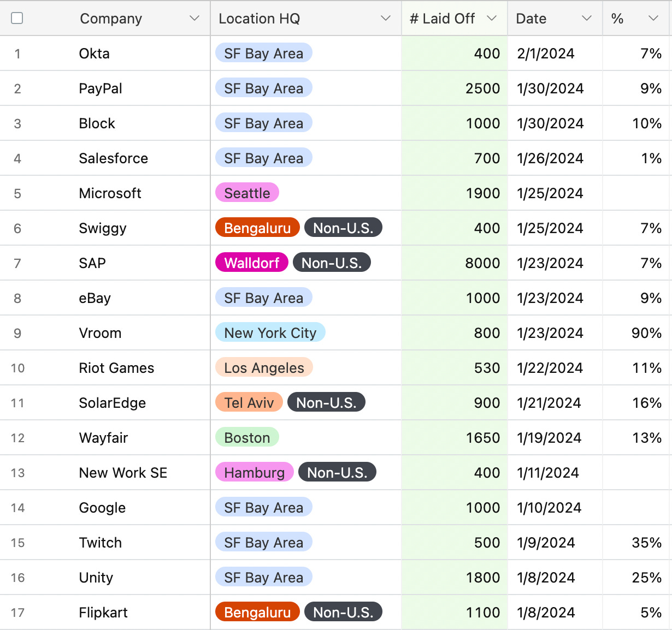Image resolution: width=672 pixels, height=630 pixels.
Task: Click the Date column header label
Action: pyautogui.click(x=531, y=19)
